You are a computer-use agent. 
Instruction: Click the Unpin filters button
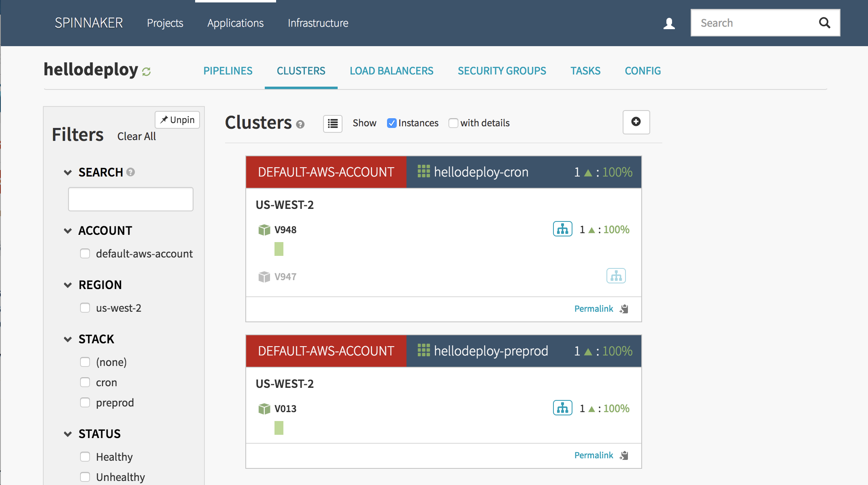point(177,120)
